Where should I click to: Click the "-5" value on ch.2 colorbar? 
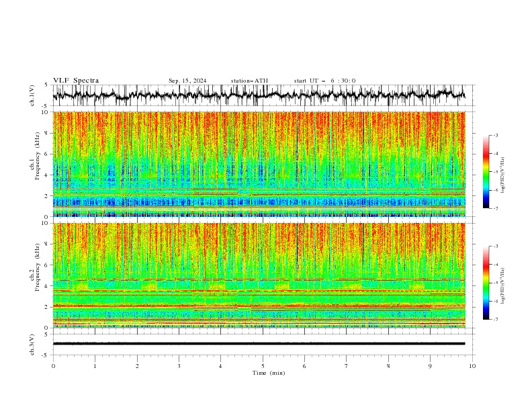coord(495,283)
